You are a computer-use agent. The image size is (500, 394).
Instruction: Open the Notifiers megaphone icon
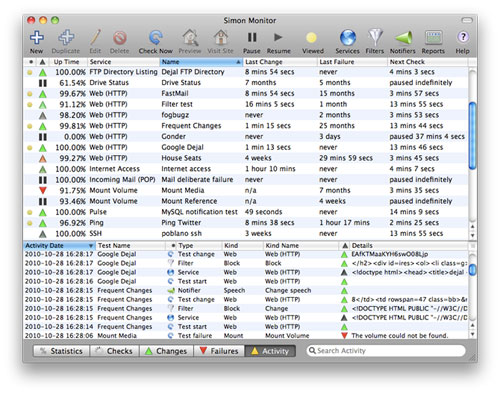click(x=403, y=37)
